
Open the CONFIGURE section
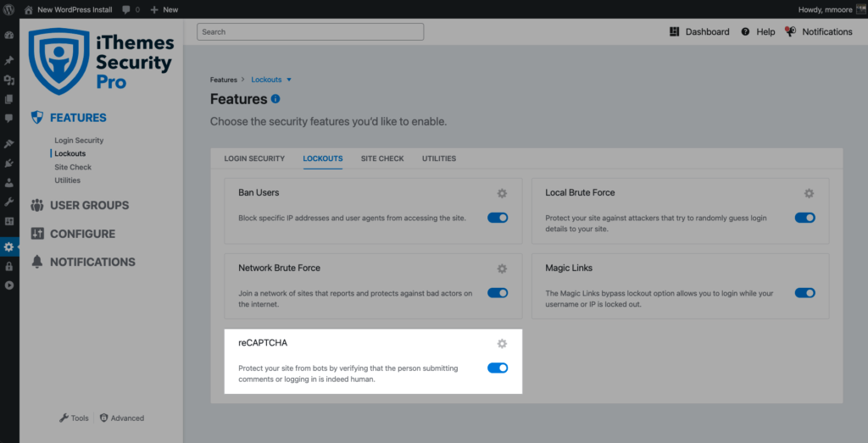[83, 234]
